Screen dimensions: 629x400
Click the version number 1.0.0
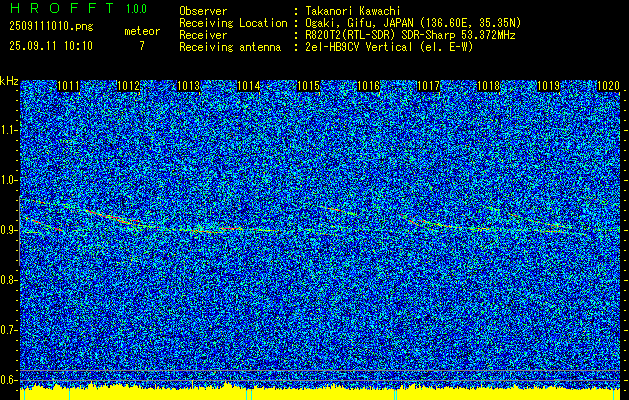tap(136, 8)
